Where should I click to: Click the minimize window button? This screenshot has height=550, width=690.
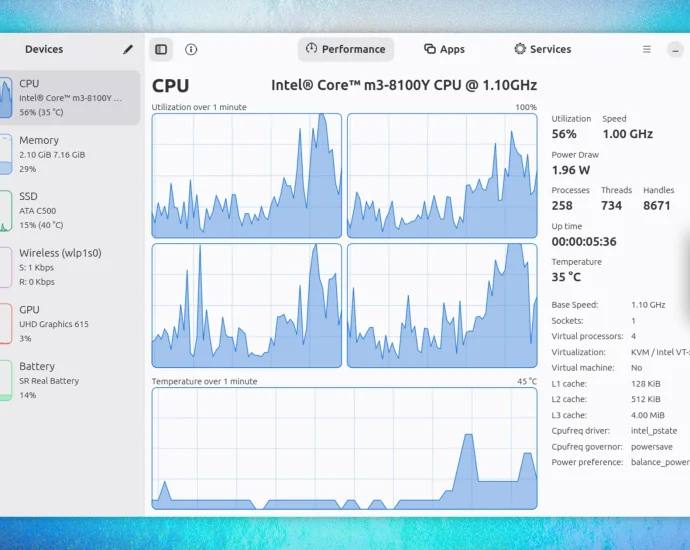(675, 50)
